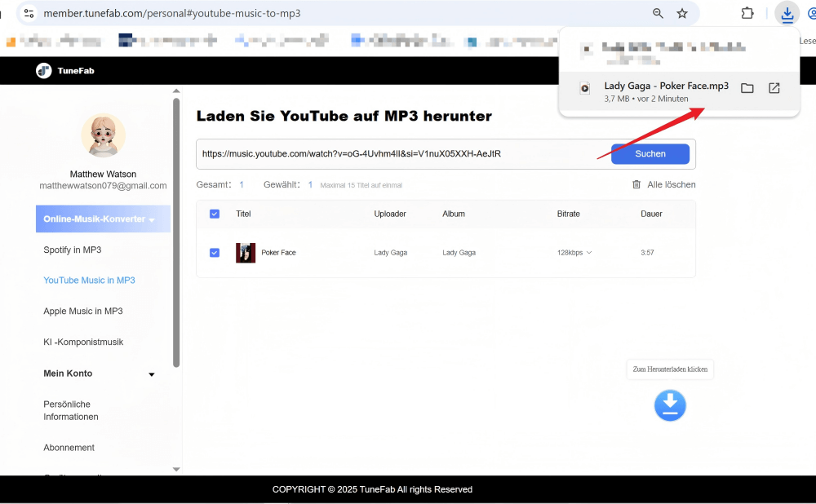Click the Zum Herunterladen klicken tooltip
This screenshot has width=816, height=504.
coord(670,369)
